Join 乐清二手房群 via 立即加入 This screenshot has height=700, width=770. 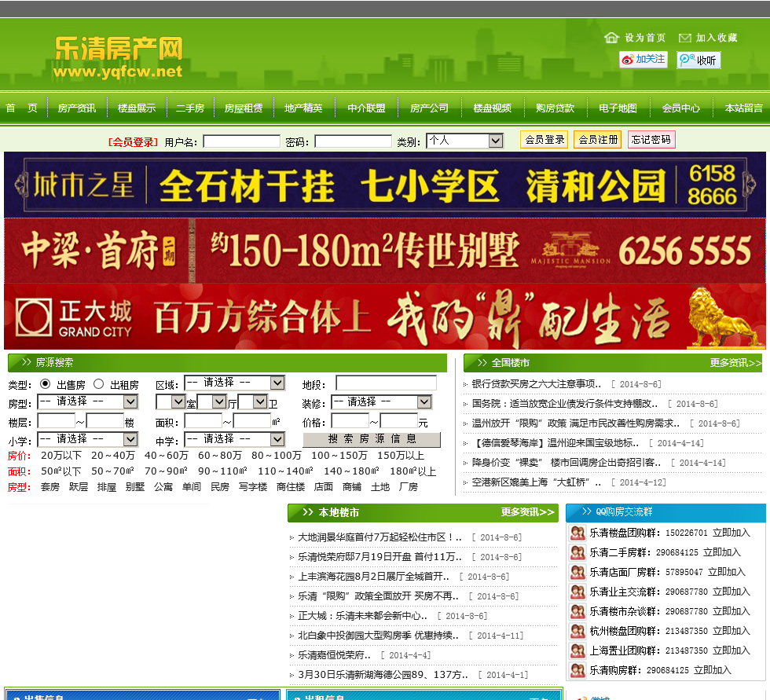click(722, 553)
